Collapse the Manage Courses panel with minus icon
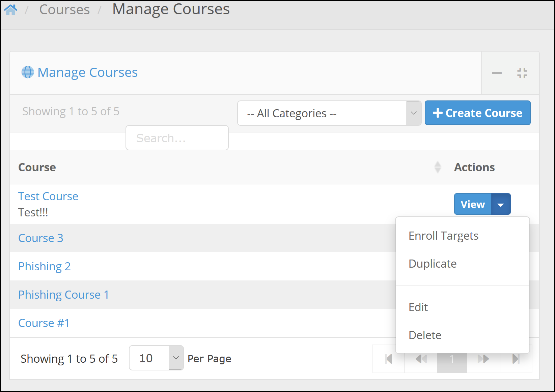555x392 pixels. pos(496,73)
